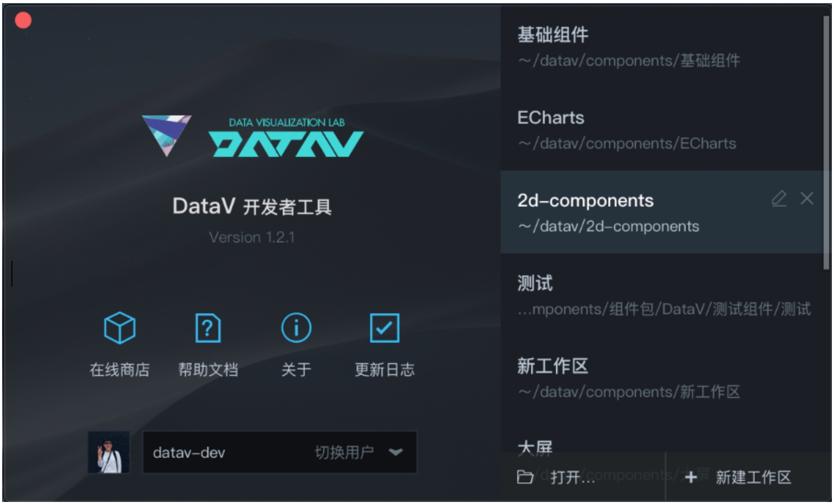Click the ~/datav/components/ECharts path
Image resolution: width=835 pixels, height=504 pixels.
click(627, 143)
